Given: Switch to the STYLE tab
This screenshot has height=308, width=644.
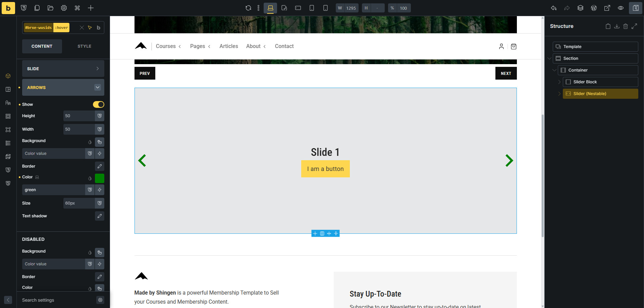Looking at the screenshot, I should (84, 46).
